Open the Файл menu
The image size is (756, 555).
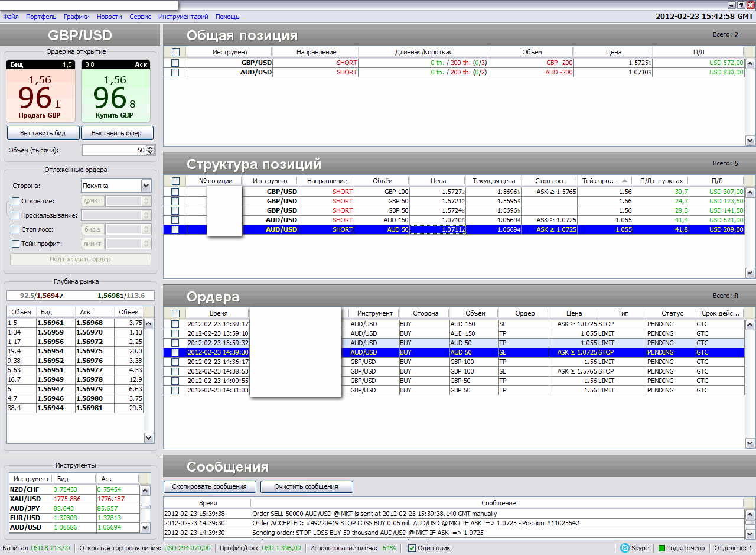(11, 17)
